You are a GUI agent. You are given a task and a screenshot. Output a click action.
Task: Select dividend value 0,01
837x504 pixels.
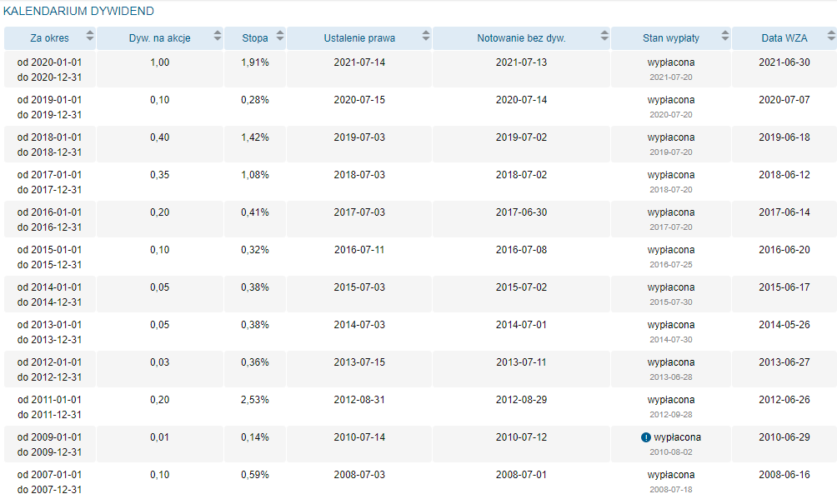(x=159, y=437)
